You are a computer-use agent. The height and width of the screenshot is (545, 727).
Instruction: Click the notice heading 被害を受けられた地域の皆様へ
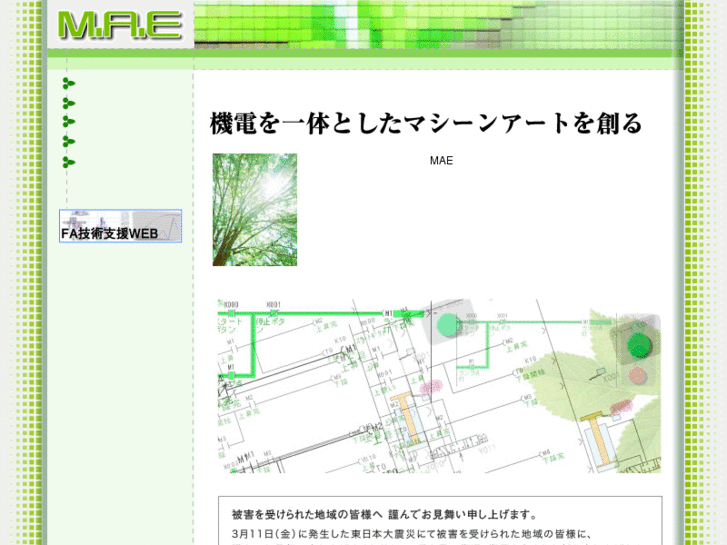click(307, 514)
